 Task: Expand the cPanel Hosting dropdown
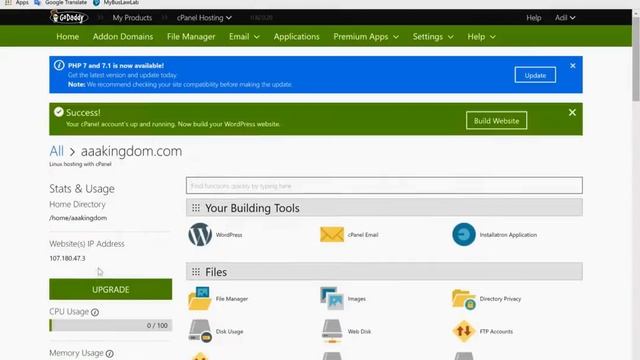(204, 18)
